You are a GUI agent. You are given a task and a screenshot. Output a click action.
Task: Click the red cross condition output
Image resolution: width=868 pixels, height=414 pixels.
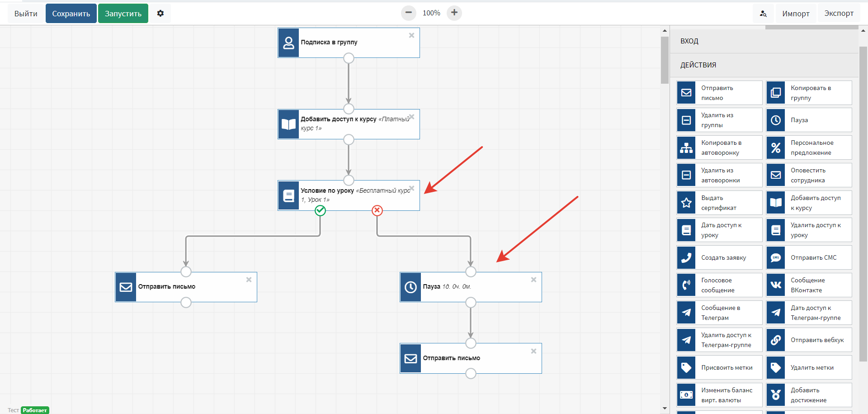click(377, 210)
